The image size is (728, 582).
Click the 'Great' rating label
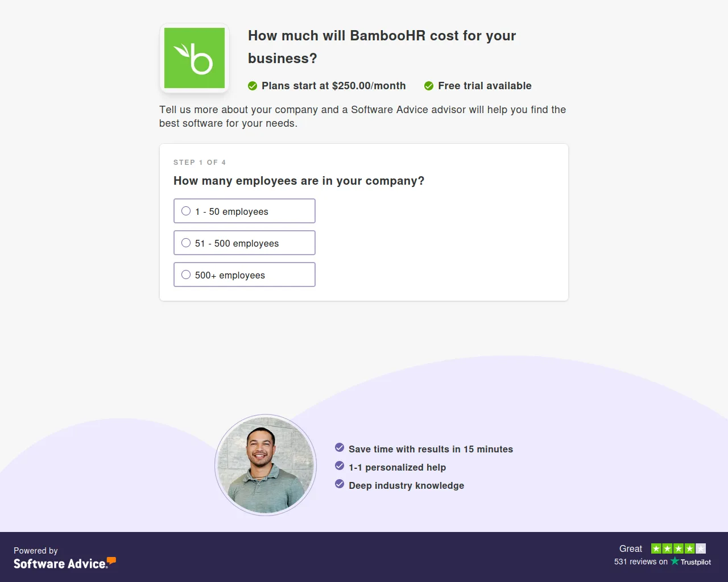click(x=631, y=548)
